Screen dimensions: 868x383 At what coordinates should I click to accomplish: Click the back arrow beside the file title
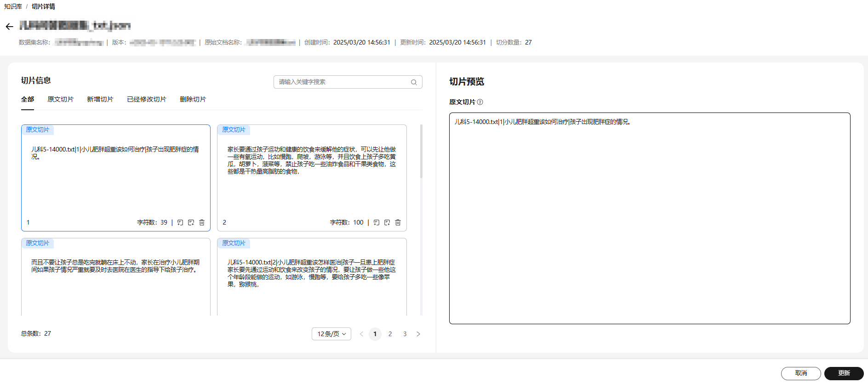[9, 27]
